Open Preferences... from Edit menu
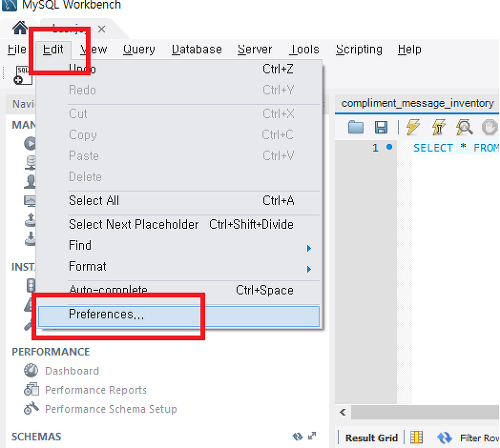 click(x=179, y=316)
